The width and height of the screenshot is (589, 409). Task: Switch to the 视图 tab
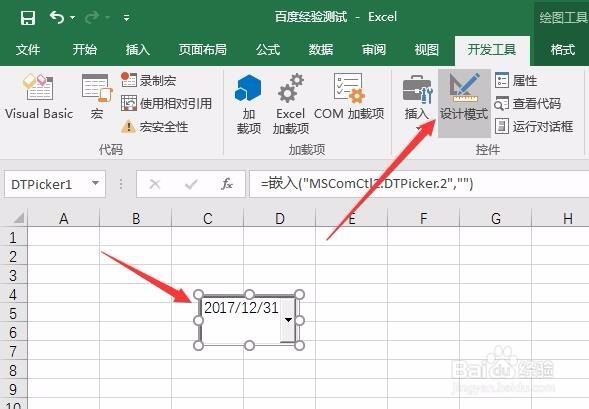[x=426, y=49]
